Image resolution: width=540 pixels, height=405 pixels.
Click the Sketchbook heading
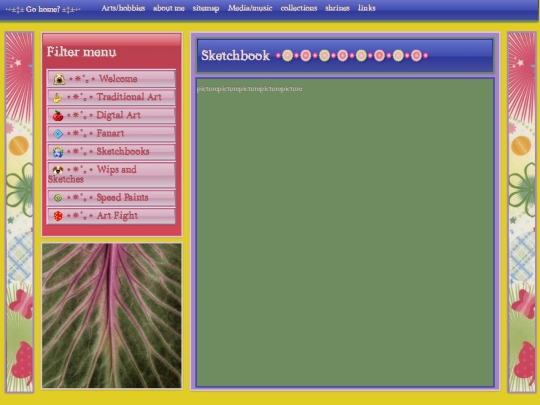pyautogui.click(x=236, y=55)
